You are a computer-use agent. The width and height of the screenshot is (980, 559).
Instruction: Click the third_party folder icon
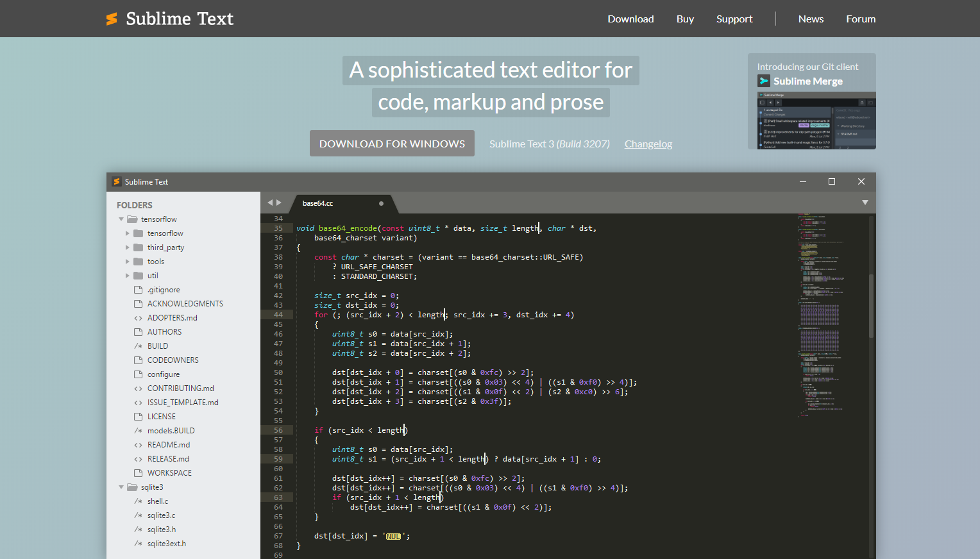point(138,247)
